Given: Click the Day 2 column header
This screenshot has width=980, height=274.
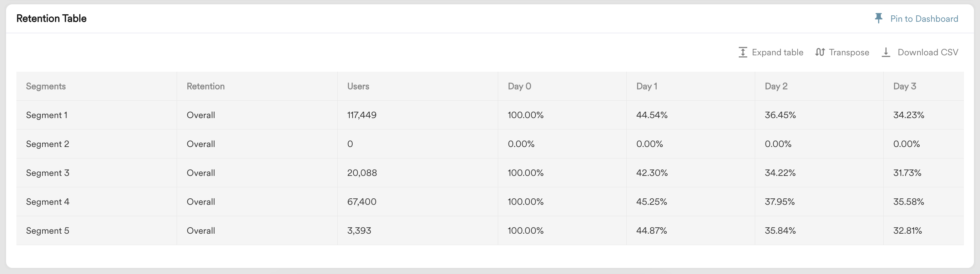Looking at the screenshot, I should 776,86.
